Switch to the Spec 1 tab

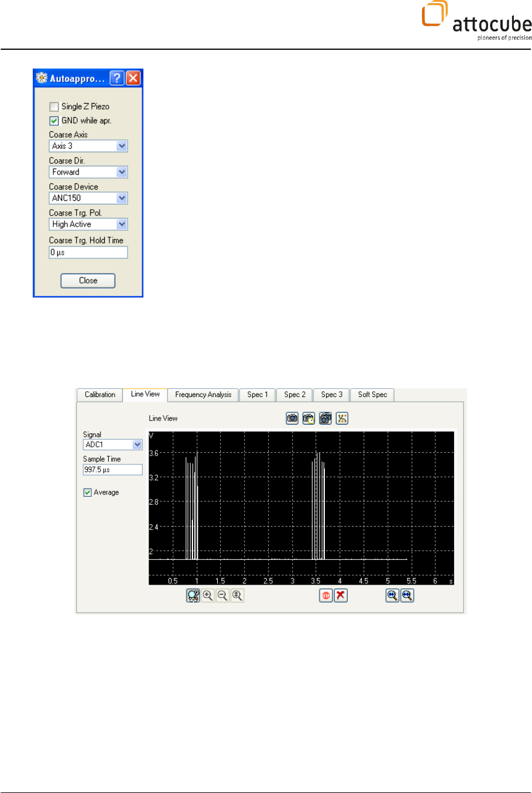(x=258, y=395)
